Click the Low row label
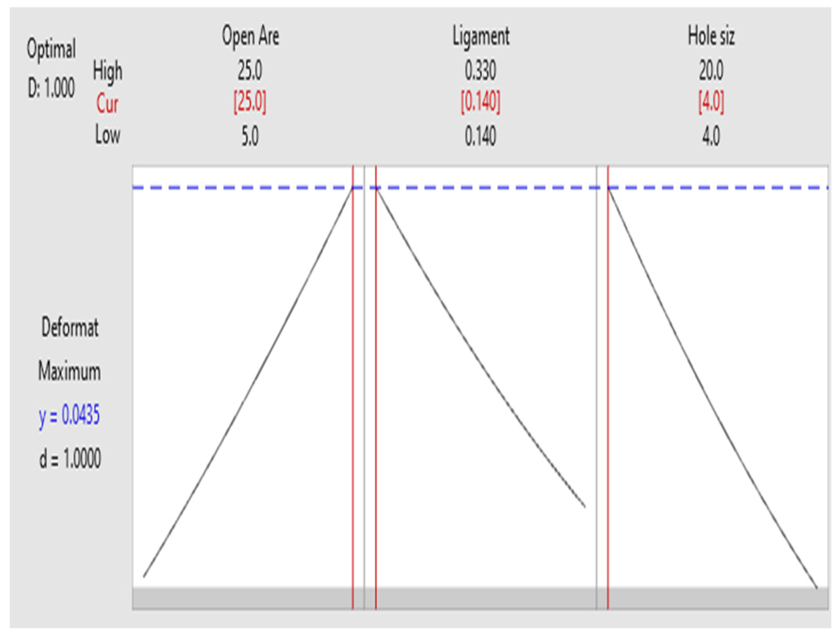840x639 pixels. coord(107,135)
